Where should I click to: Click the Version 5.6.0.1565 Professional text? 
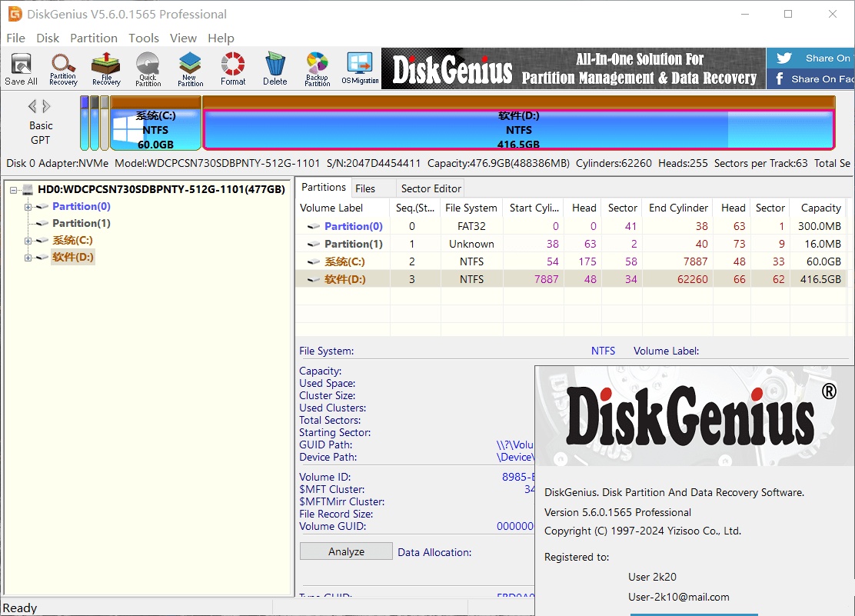pyautogui.click(x=617, y=512)
